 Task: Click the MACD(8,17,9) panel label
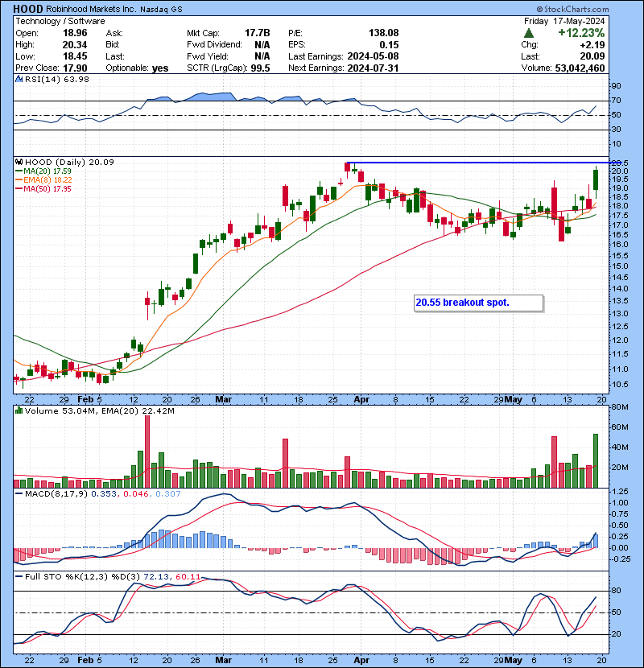pyautogui.click(x=56, y=494)
